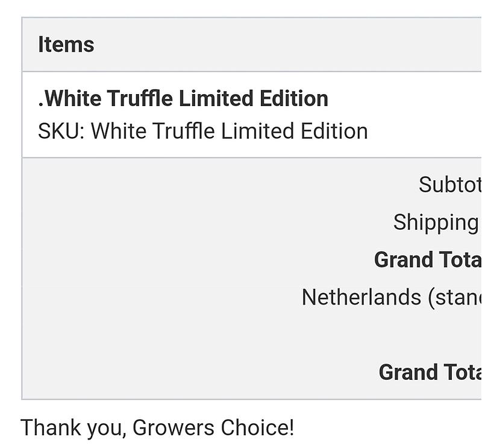Click the blank row between totals

[241, 335]
